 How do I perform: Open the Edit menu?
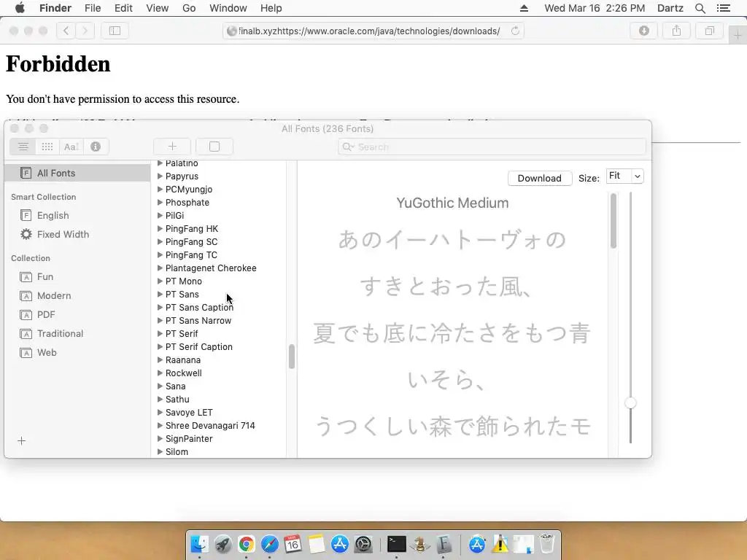(x=123, y=8)
